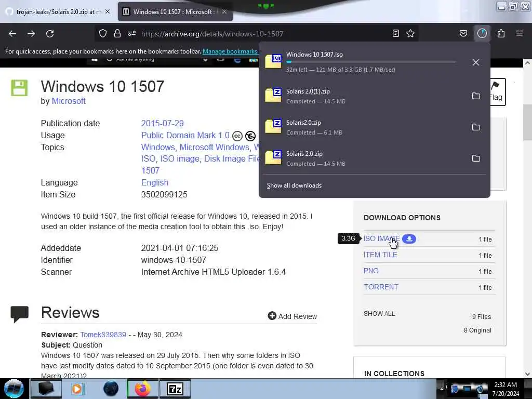Click the page vertical scrollbar thumb

point(527,122)
